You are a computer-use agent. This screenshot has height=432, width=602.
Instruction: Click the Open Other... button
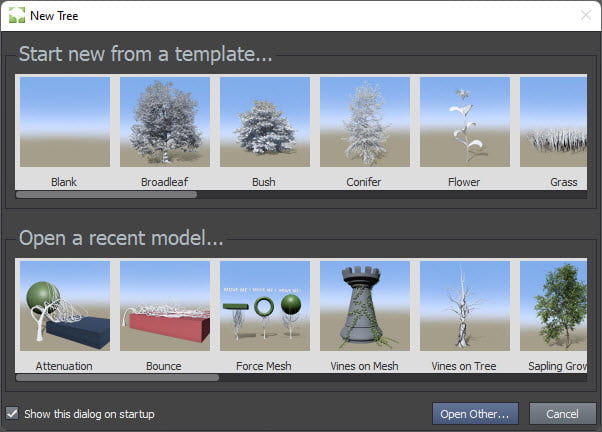[475, 414]
